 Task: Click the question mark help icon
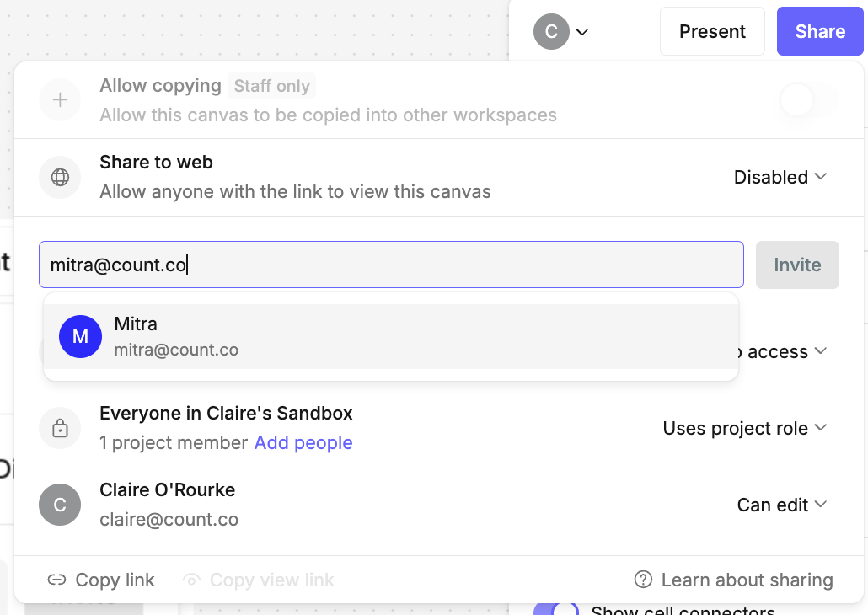(x=644, y=580)
